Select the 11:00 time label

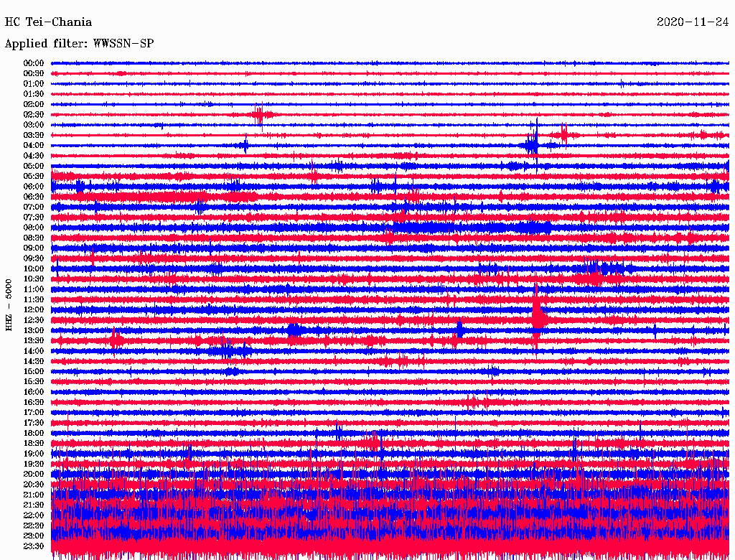(34, 289)
